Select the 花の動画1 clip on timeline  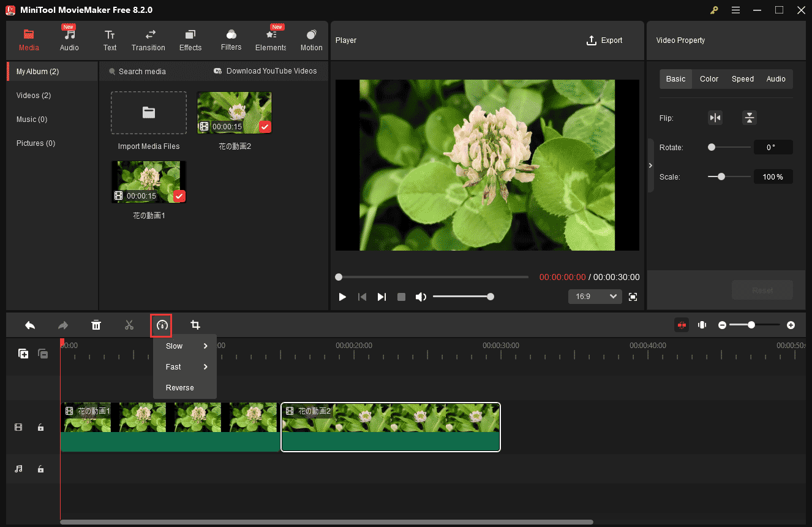click(170, 427)
